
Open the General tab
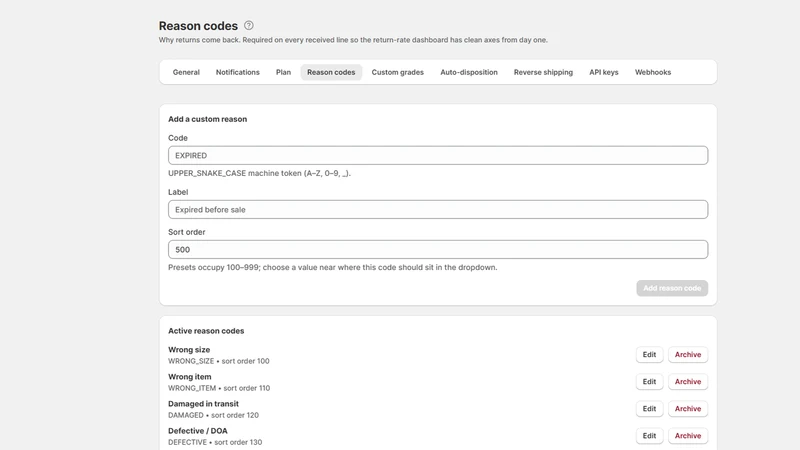coord(186,72)
